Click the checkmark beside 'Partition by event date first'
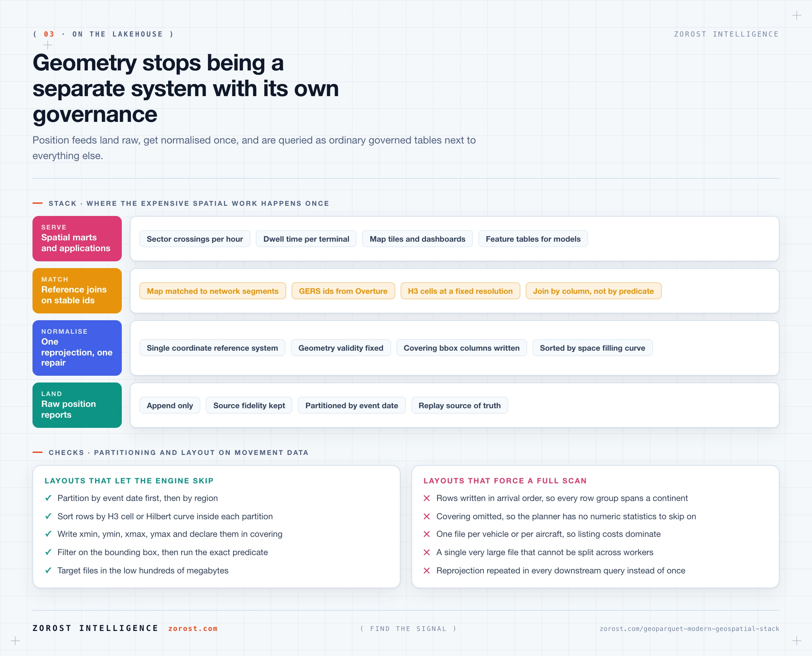The image size is (812, 656). [x=48, y=498]
